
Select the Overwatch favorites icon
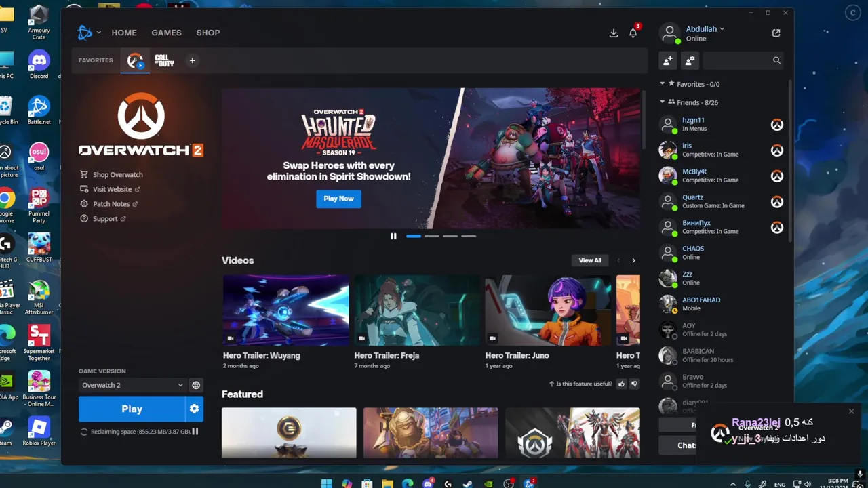[136, 60]
